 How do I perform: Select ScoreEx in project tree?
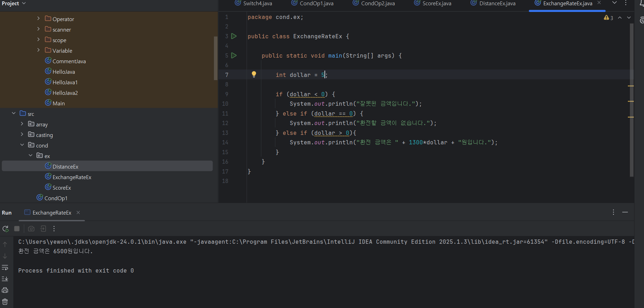pyautogui.click(x=58, y=187)
